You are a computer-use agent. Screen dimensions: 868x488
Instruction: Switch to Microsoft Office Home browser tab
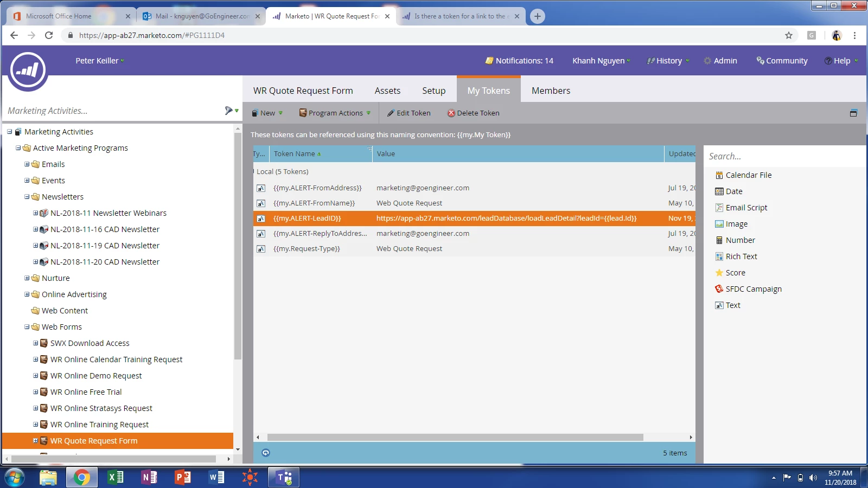click(x=72, y=16)
